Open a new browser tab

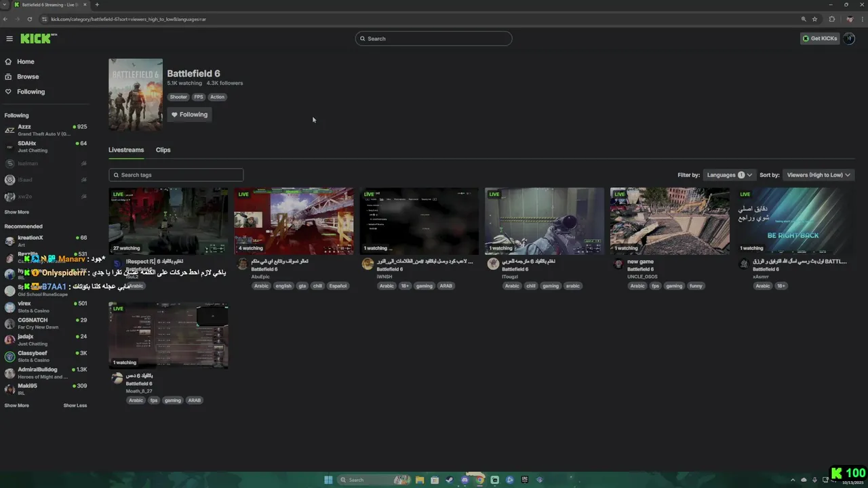(x=97, y=5)
